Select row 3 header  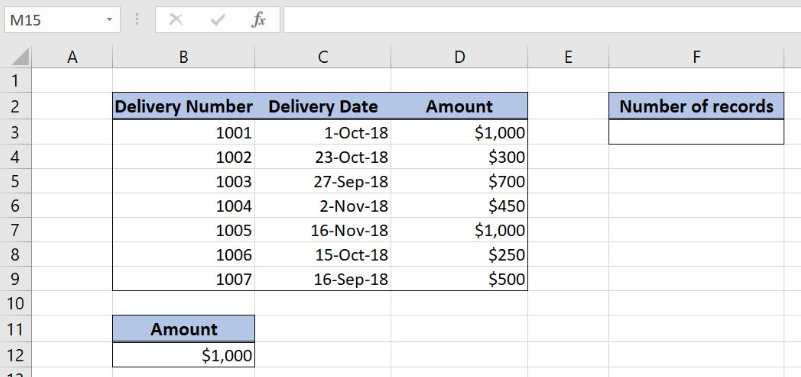click(x=15, y=132)
